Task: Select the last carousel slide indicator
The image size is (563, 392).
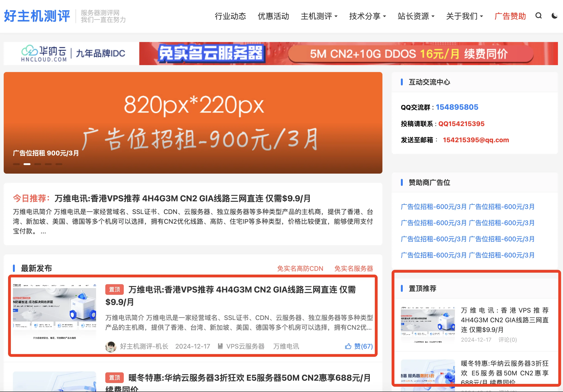Action: pos(59,164)
